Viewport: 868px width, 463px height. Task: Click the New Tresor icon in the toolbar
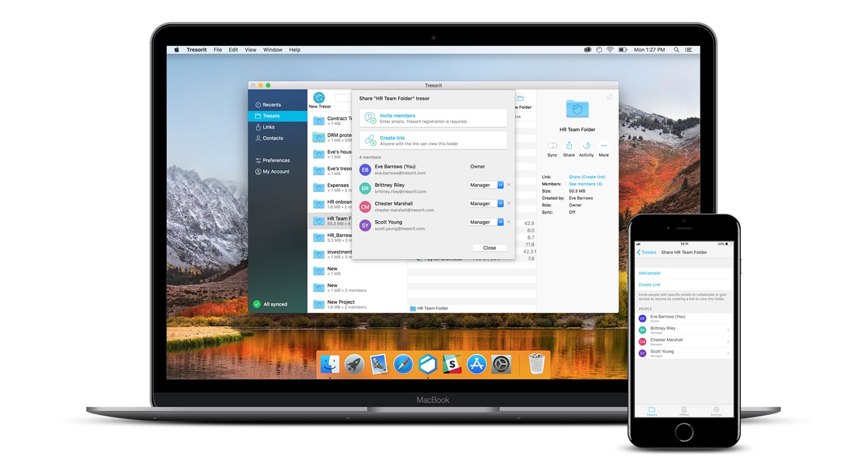(319, 98)
